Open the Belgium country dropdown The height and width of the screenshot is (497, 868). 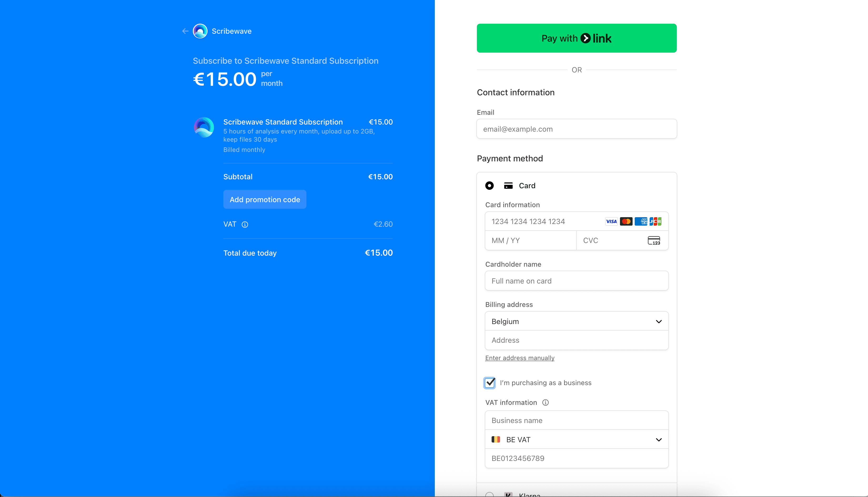pyautogui.click(x=576, y=321)
